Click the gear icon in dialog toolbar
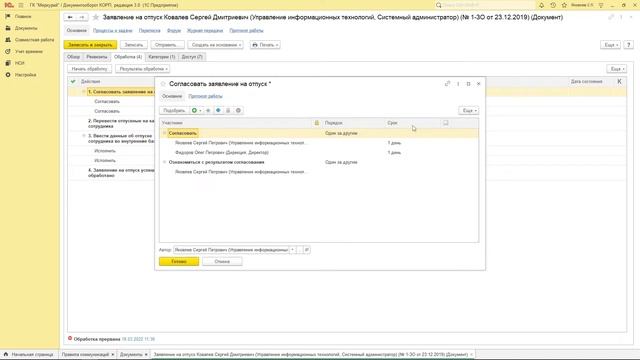The image size is (640, 360). click(x=238, y=111)
